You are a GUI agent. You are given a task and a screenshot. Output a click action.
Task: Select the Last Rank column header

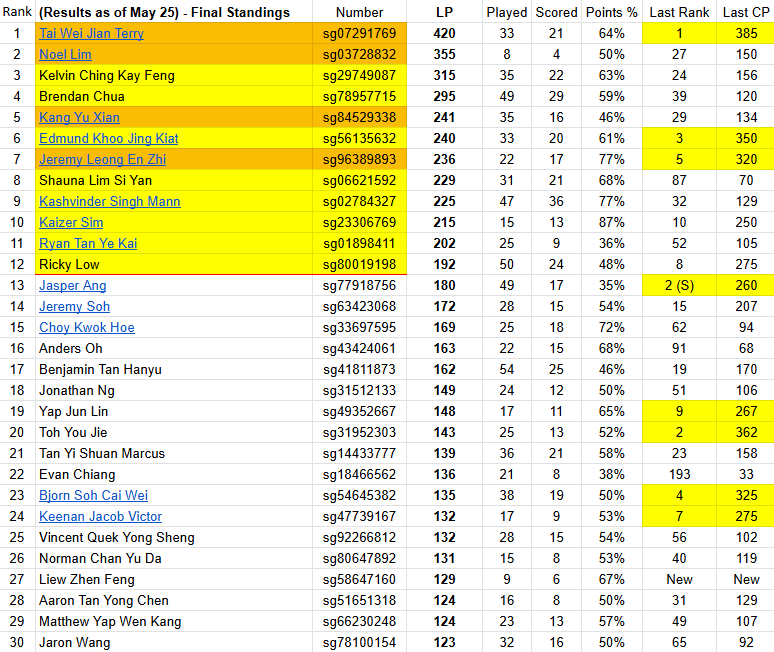click(x=679, y=12)
